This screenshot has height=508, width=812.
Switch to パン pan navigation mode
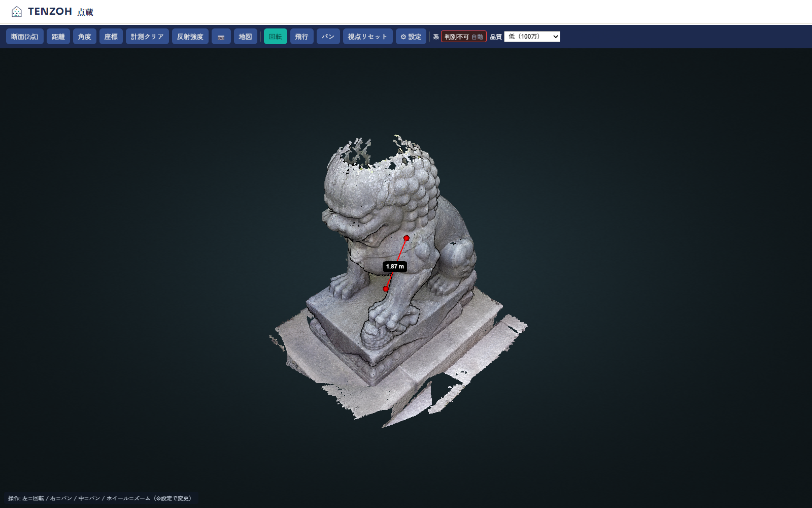tap(328, 37)
